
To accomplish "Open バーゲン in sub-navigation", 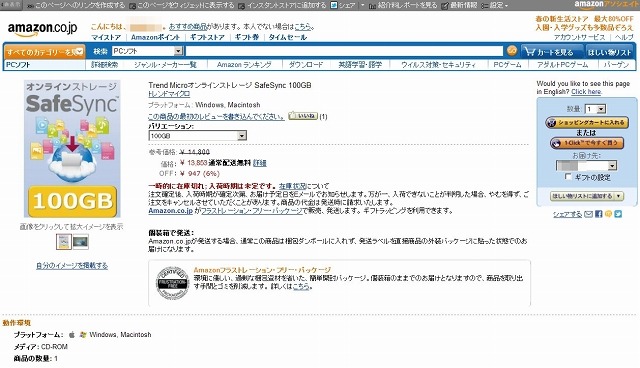I will 616,65.
